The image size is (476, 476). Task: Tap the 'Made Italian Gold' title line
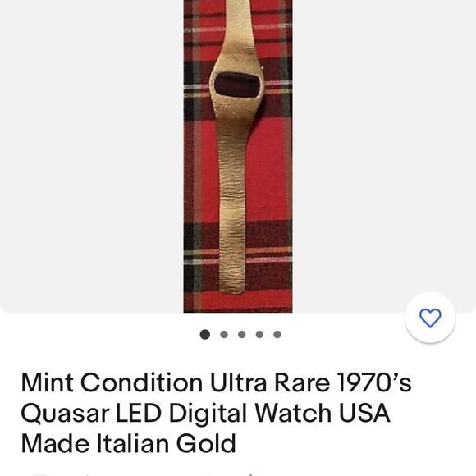click(x=128, y=443)
